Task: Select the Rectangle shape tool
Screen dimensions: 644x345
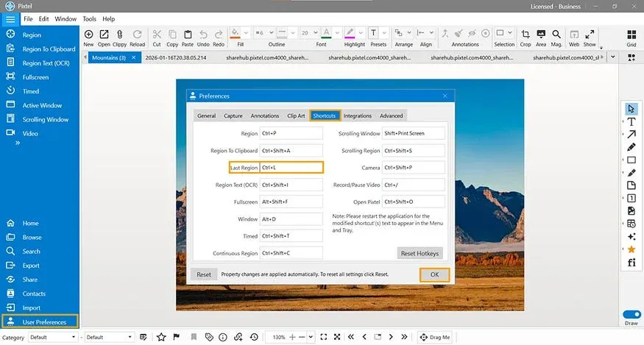Action: coord(631,160)
